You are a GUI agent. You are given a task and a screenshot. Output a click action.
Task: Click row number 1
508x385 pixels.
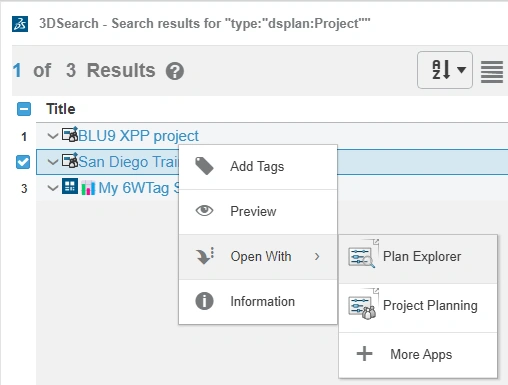click(24, 136)
